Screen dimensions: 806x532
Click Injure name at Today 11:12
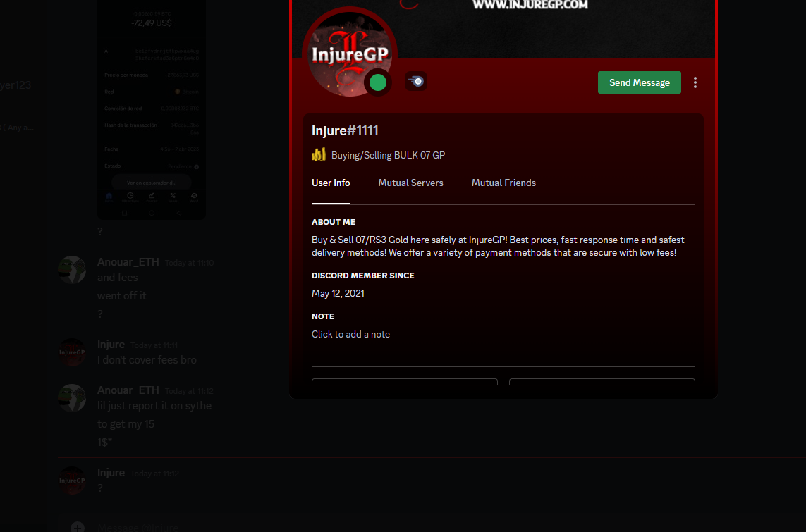(111, 472)
